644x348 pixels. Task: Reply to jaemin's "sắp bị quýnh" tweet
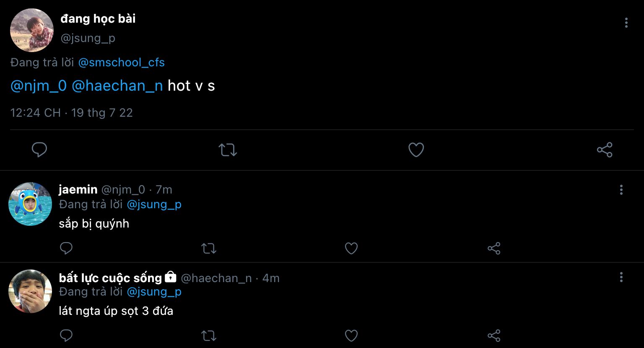tap(66, 248)
